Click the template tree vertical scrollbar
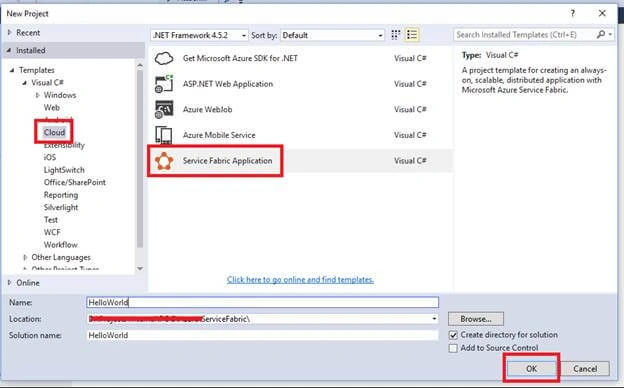 tap(140, 159)
